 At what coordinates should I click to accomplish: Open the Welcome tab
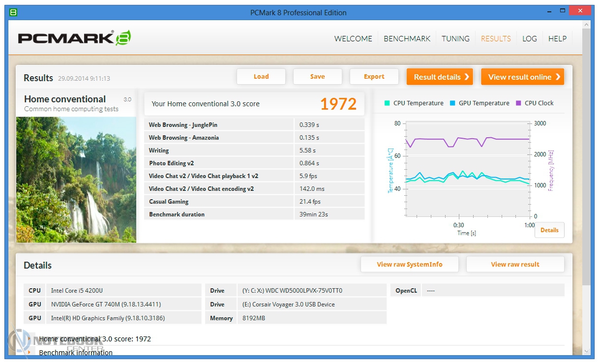click(x=353, y=38)
